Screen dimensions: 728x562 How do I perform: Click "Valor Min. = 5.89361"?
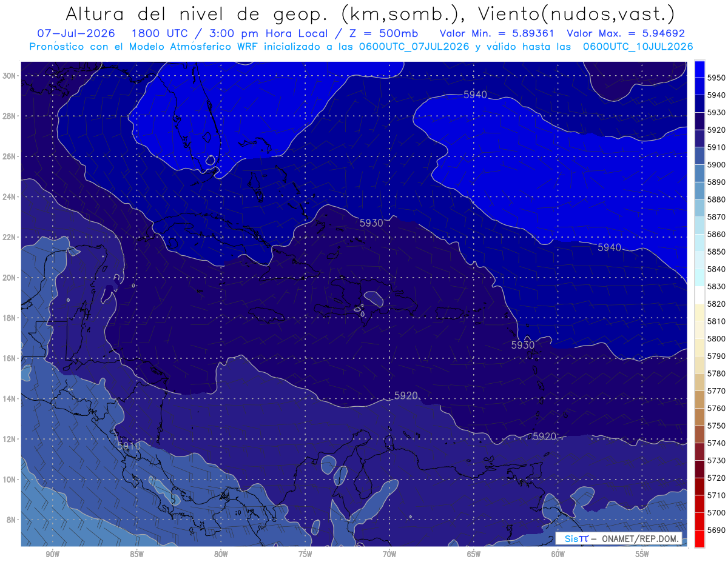click(x=498, y=33)
